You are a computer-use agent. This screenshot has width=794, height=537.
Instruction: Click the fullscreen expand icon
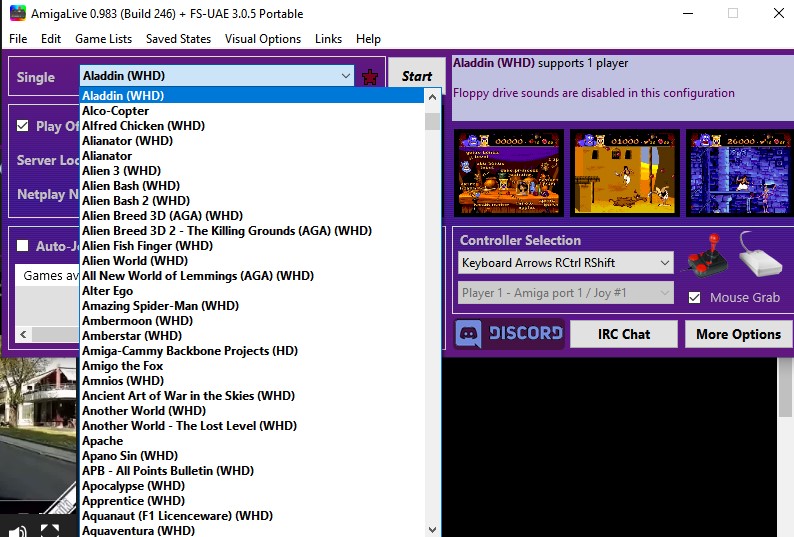(50, 529)
